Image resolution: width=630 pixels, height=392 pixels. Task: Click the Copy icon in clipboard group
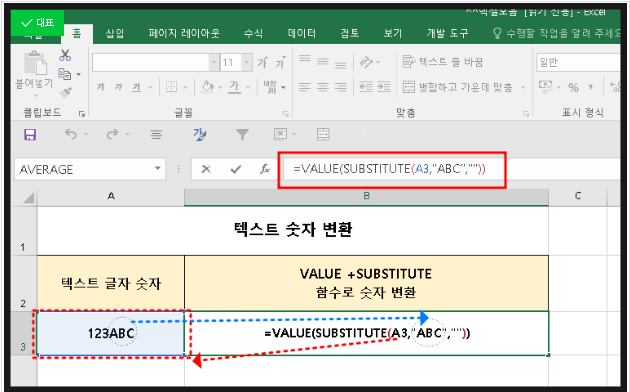coord(65,74)
